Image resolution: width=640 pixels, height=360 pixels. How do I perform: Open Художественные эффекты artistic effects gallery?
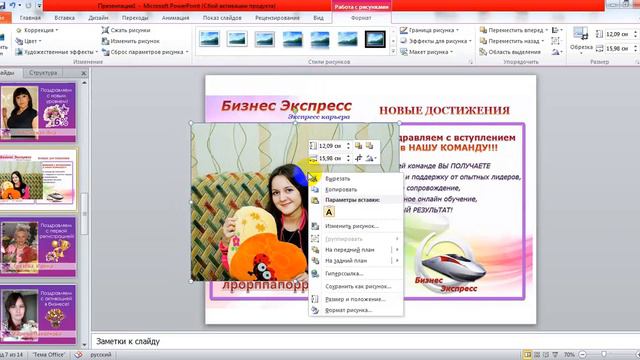pos(57,52)
